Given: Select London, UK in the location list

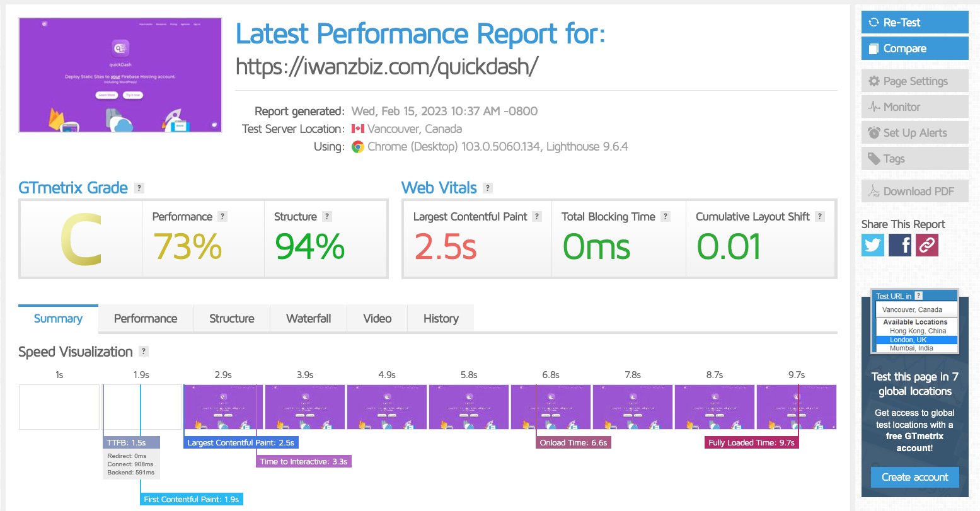Looking at the screenshot, I should click(915, 340).
